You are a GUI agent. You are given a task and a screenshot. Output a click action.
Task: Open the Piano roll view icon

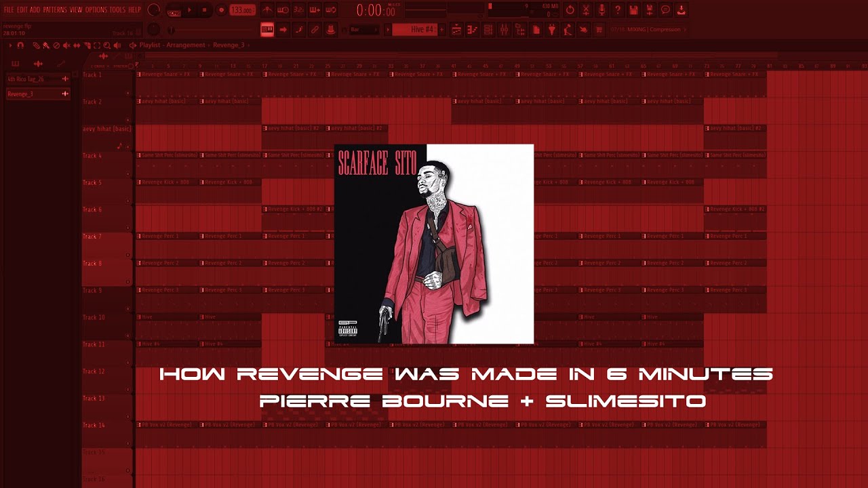[x=472, y=30]
